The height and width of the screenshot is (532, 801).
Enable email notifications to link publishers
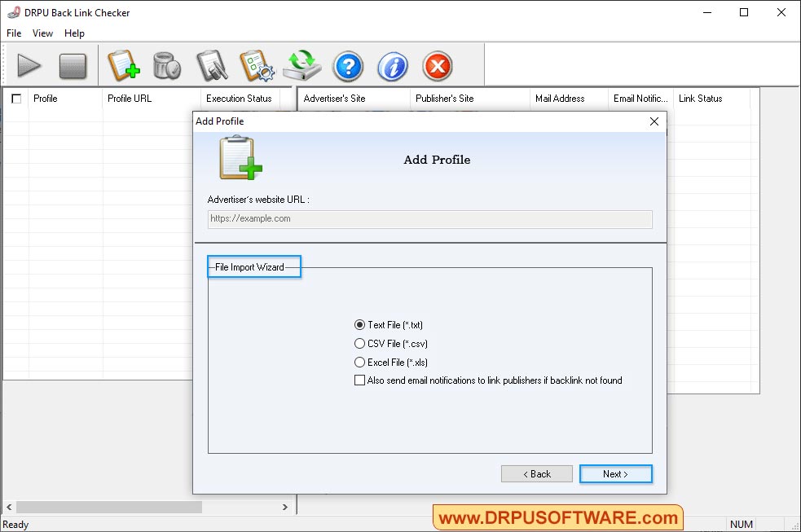click(359, 380)
